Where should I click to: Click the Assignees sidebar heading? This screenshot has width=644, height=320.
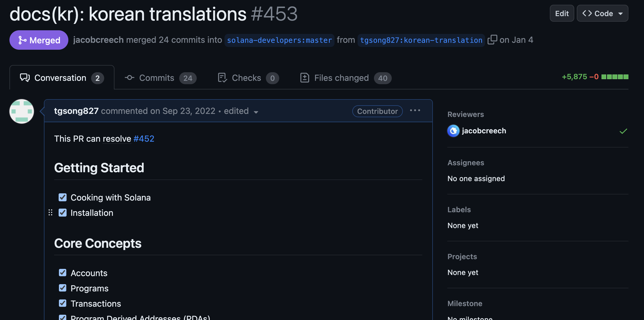point(466,163)
